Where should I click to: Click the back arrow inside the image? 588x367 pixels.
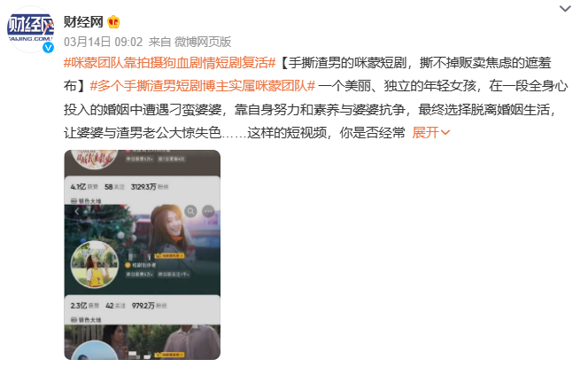tap(76, 211)
